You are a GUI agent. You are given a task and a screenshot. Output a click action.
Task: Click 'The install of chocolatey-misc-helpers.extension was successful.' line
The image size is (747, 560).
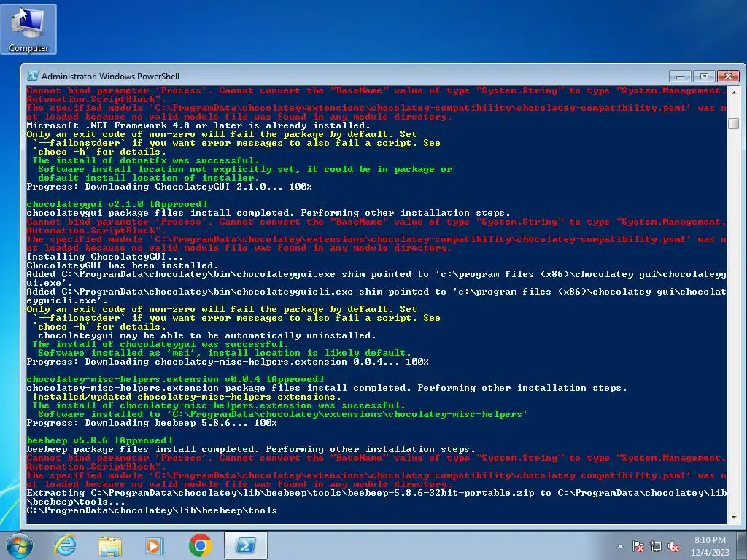pos(219,405)
